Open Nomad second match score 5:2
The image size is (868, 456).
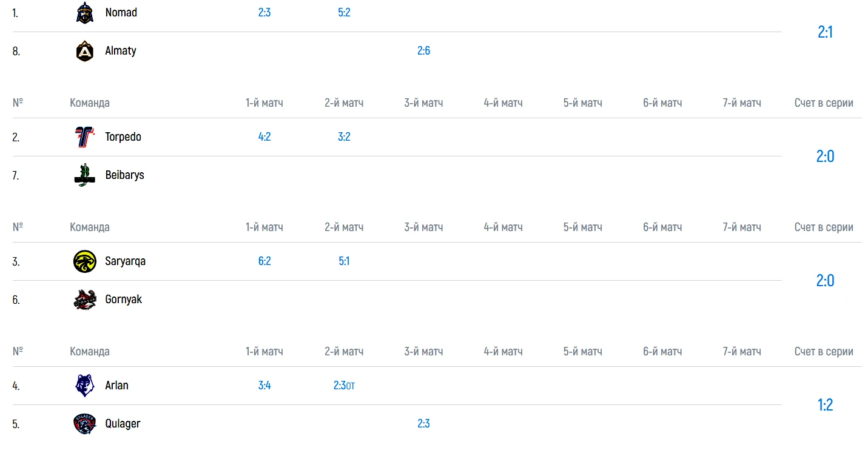click(x=344, y=13)
